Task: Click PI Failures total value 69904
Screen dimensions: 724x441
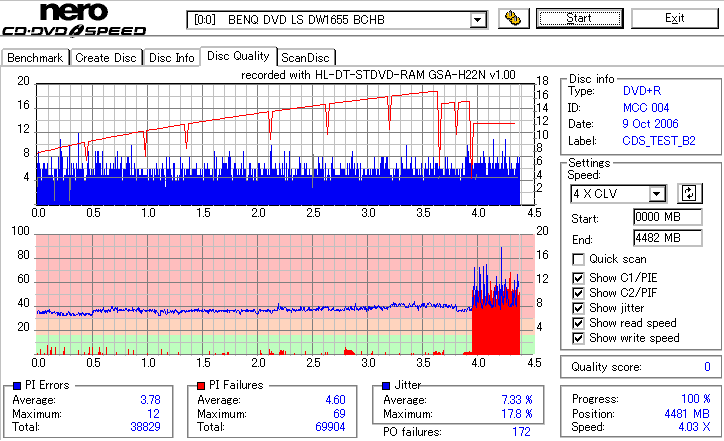Action: point(330,427)
